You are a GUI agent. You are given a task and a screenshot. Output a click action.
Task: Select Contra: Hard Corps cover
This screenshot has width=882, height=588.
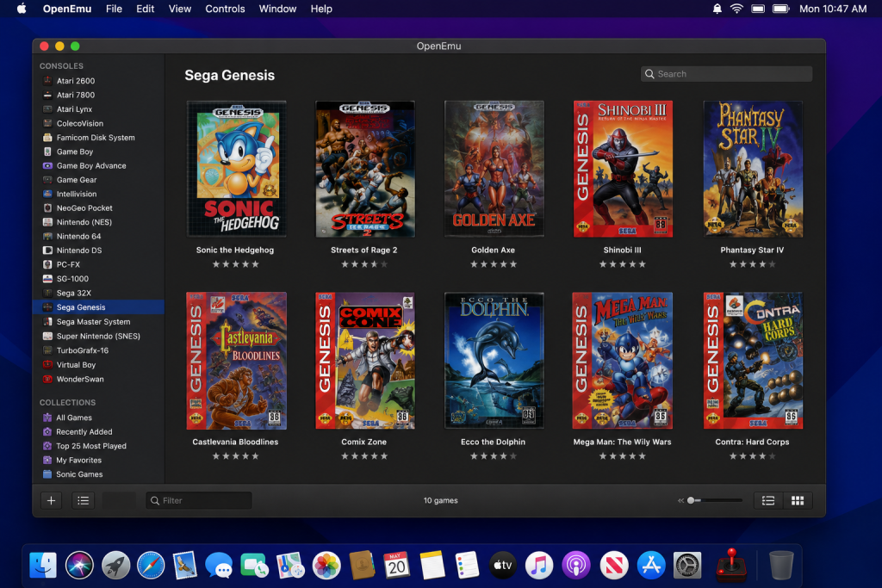click(753, 361)
